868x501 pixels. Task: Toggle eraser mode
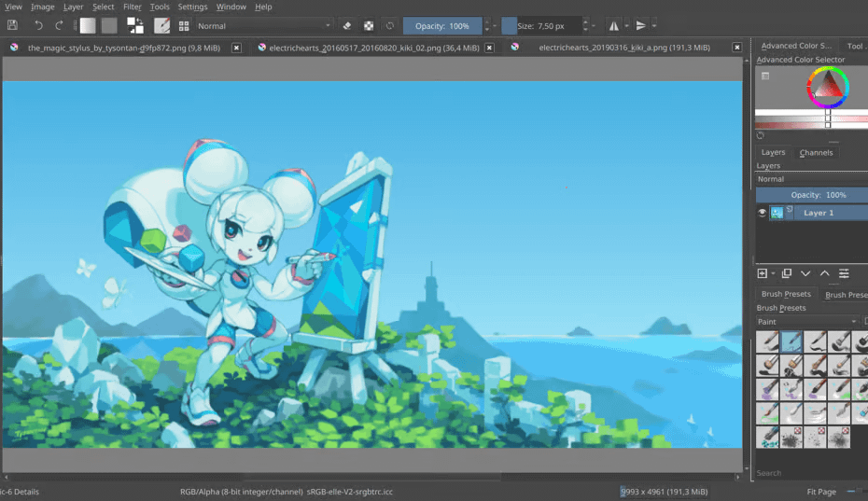pos(347,25)
